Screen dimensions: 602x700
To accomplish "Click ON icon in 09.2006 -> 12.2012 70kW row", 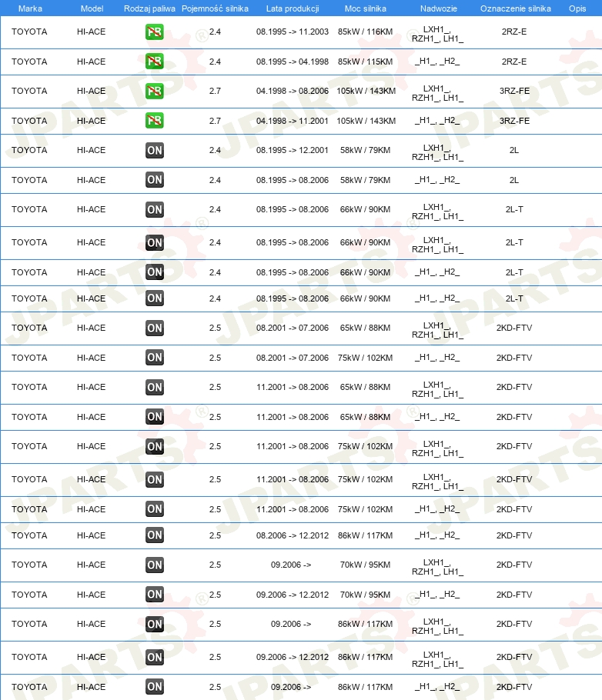I will tap(154, 595).
